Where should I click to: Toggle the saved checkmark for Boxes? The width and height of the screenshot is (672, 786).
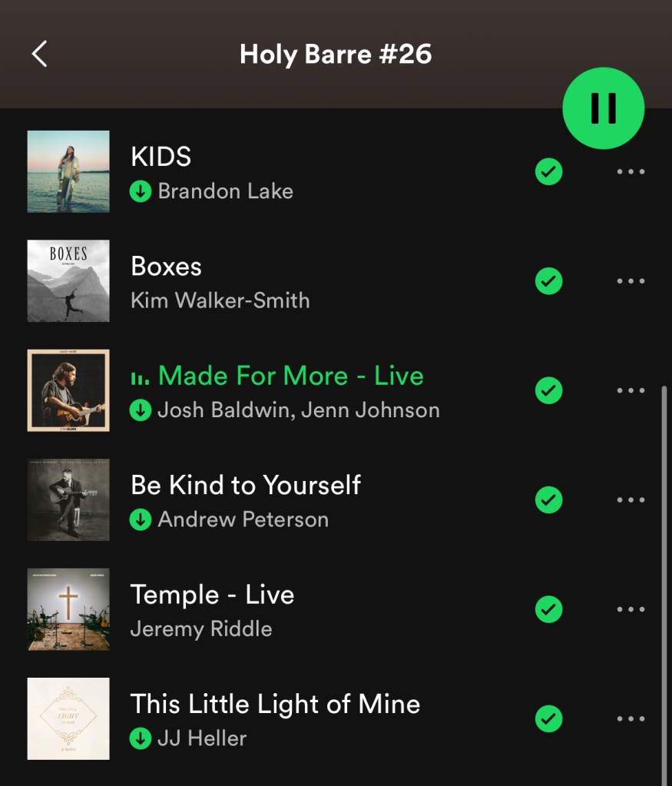coord(548,280)
